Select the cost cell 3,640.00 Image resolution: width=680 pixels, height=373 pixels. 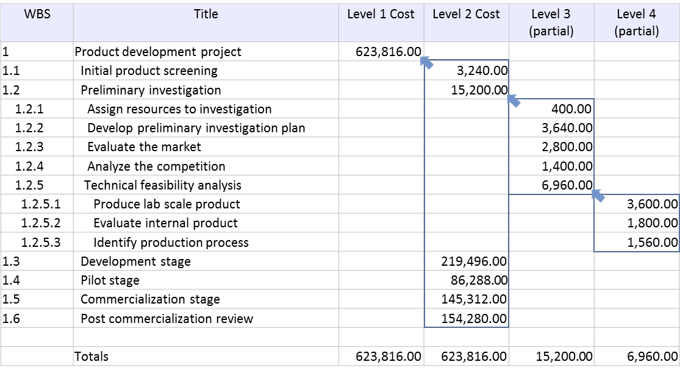[x=551, y=128]
